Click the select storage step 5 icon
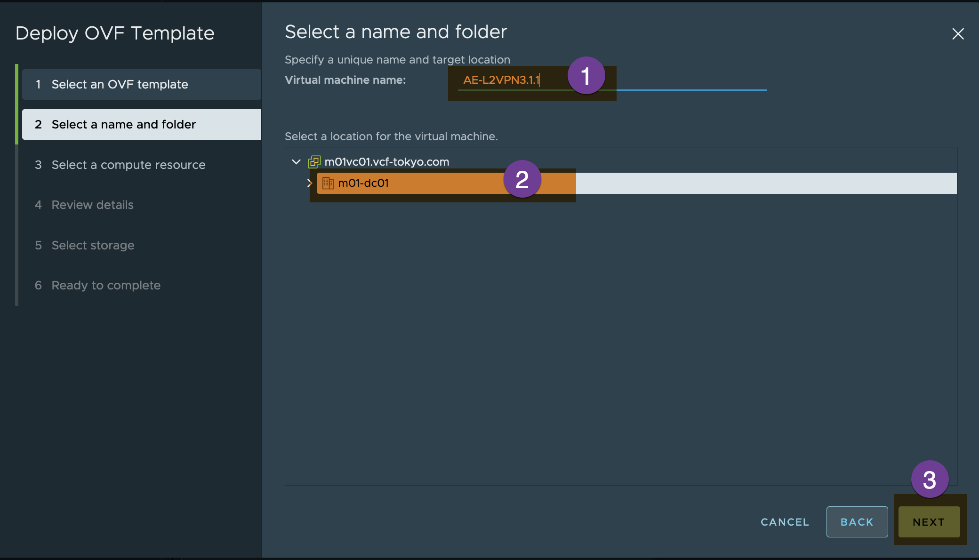Viewport: 979px width, 560px height. click(37, 244)
